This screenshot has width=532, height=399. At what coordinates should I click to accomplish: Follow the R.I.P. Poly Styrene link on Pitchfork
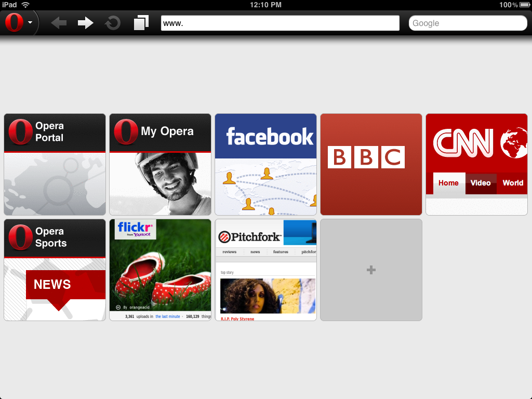pos(238,318)
